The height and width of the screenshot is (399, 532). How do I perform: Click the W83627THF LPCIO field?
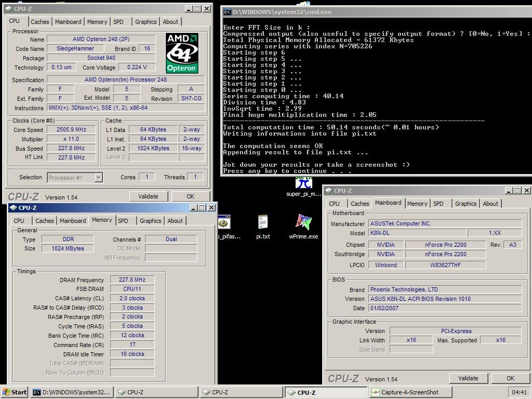tap(445, 265)
